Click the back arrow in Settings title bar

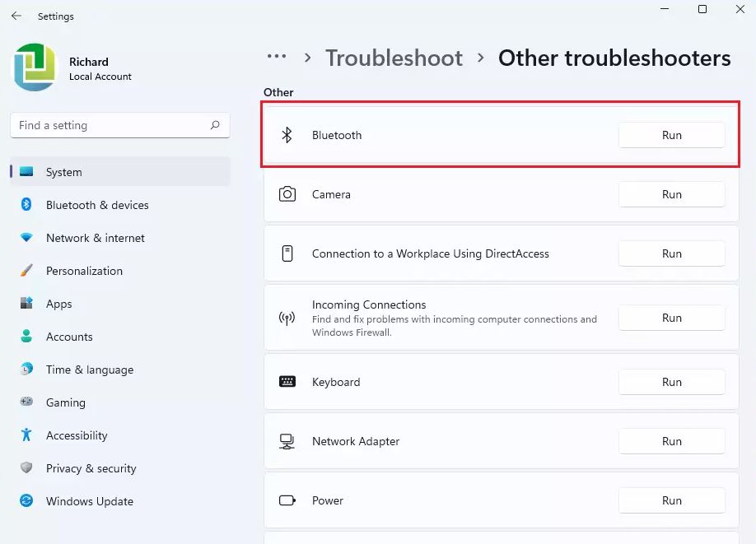pyautogui.click(x=16, y=16)
